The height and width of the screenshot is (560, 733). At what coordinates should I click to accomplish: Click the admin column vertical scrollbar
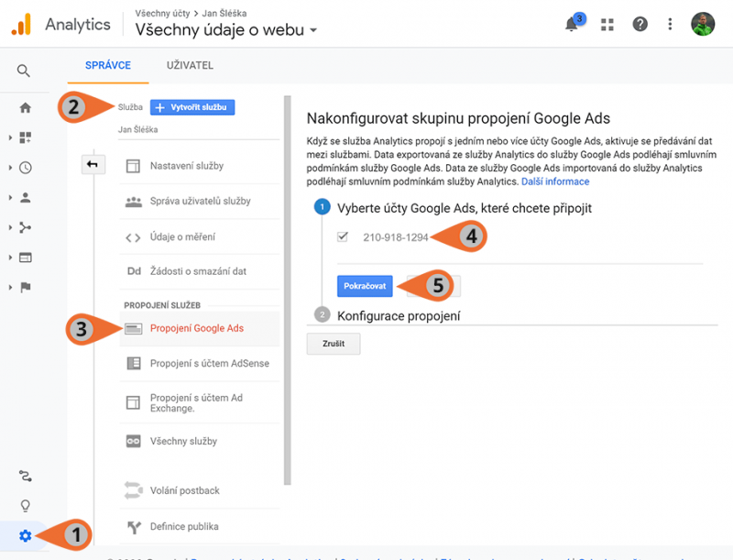(x=287, y=290)
